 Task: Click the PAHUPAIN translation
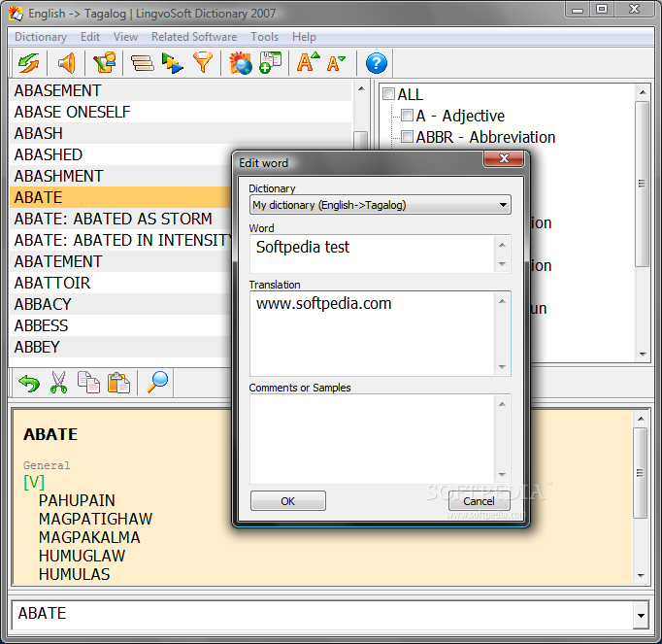77,500
